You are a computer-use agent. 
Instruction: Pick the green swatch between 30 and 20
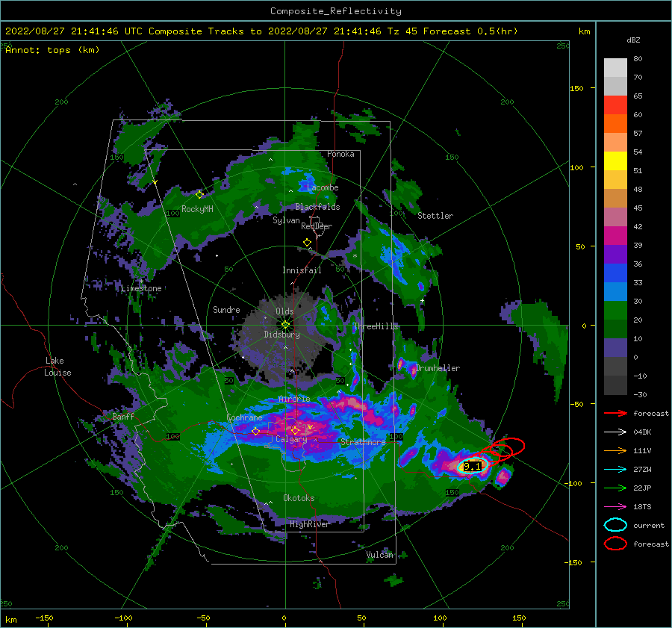pos(615,311)
